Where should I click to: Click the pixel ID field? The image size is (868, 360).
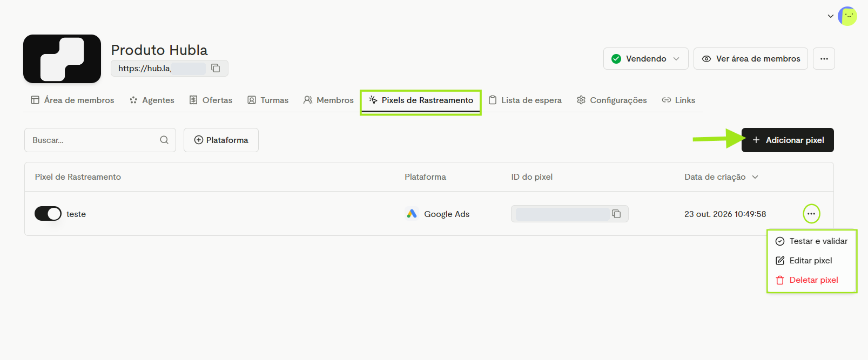pyautogui.click(x=570, y=214)
